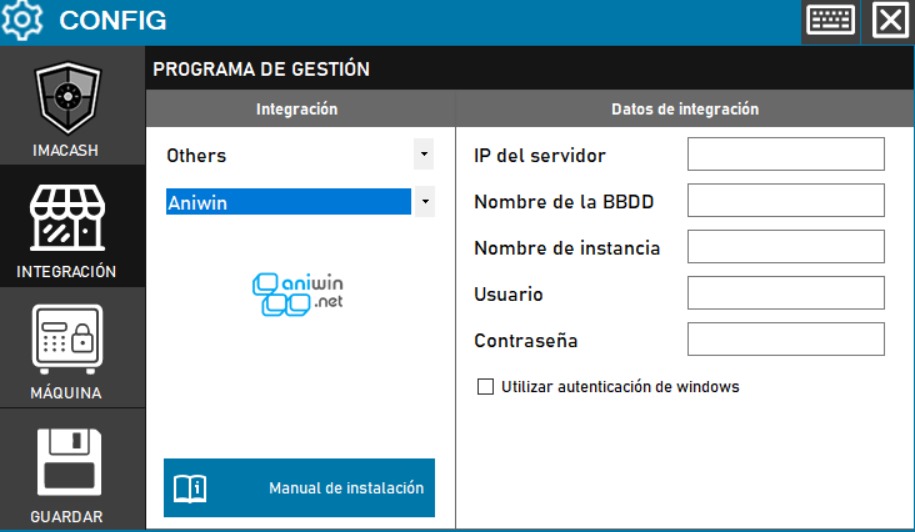Image resolution: width=915 pixels, height=532 pixels.
Task: Click the Aniwin.net logo
Action: pyautogui.click(x=298, y=294)
